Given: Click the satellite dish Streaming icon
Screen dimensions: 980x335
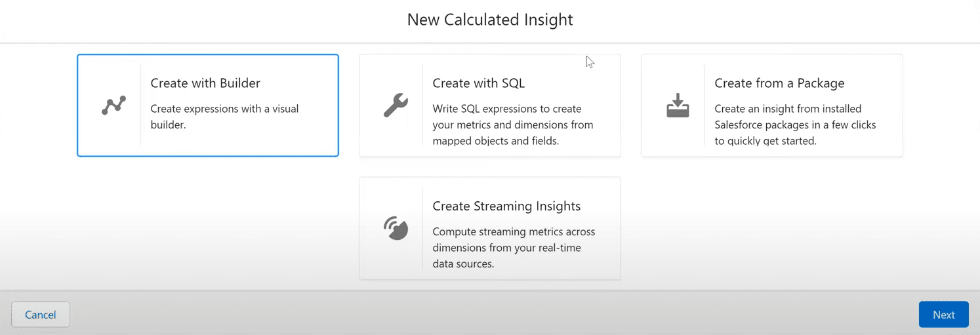Looking at the screenshot, I should pos(396,228).
